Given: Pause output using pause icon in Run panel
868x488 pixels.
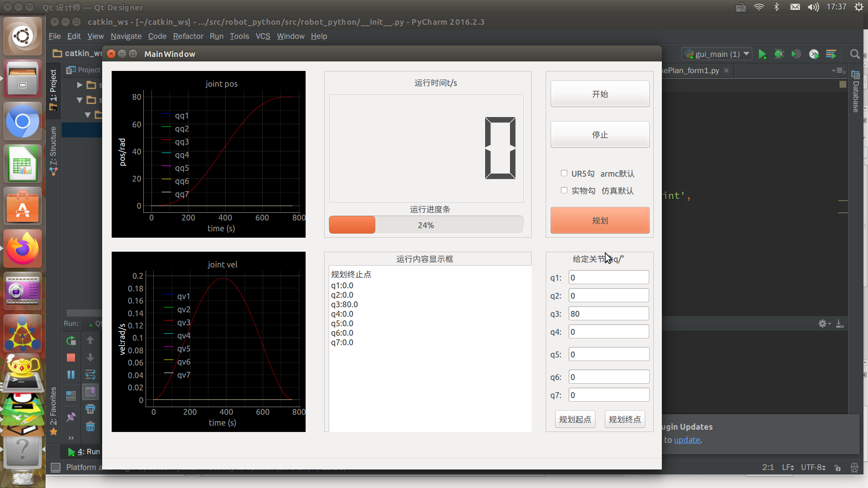Looking at the screenshot, I should point(71,375).
